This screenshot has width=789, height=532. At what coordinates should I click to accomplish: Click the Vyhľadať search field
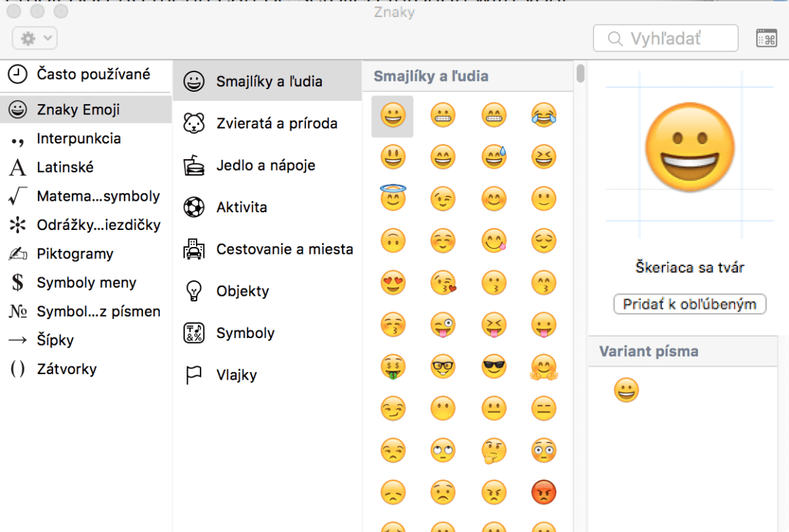665,39
